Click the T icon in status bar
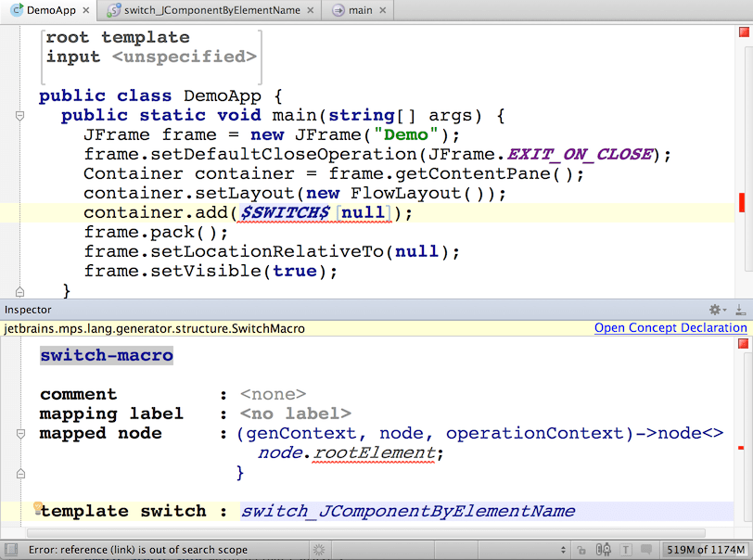The width and height of the screenshot is (753, 560). coord(626,550)
